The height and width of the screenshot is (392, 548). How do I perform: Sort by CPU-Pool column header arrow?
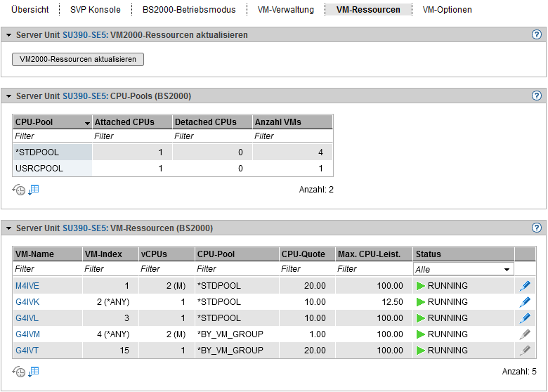click(87, 123)
